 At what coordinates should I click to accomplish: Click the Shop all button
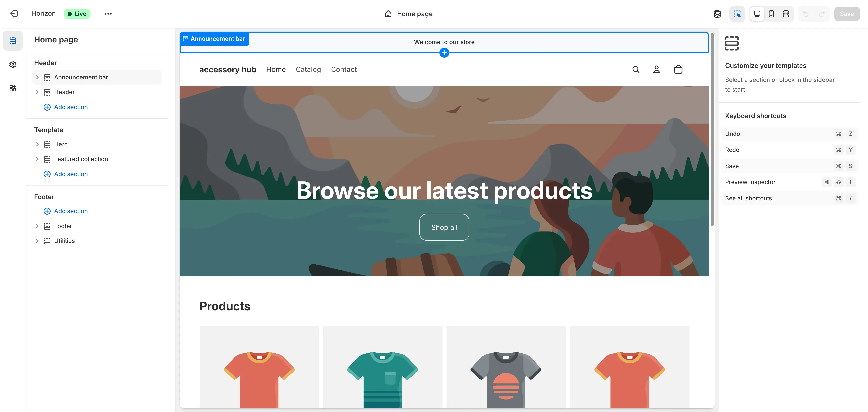pos(444,227)
